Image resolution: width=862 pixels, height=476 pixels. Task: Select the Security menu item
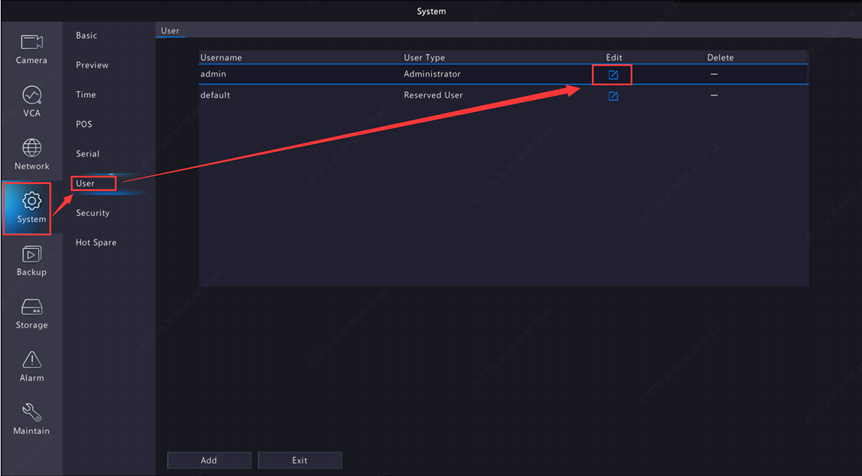click(93, 213)
